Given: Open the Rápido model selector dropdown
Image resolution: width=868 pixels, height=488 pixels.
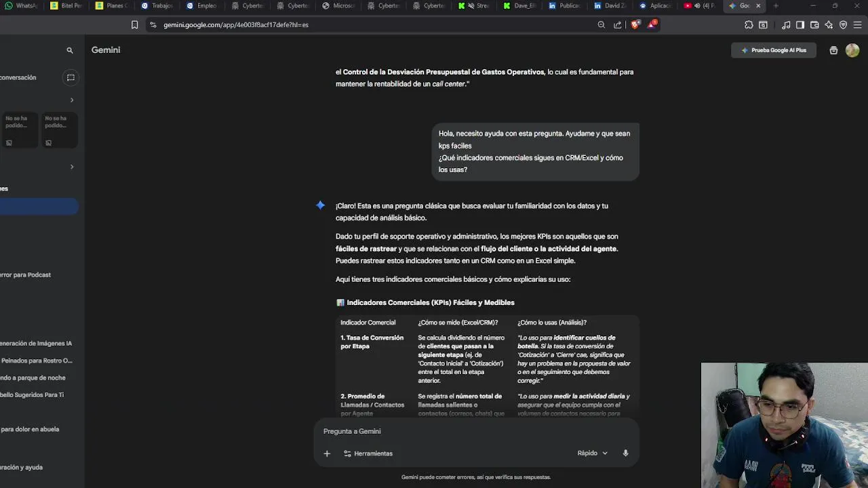Looking at the screenshot, I should coord(592,453).
